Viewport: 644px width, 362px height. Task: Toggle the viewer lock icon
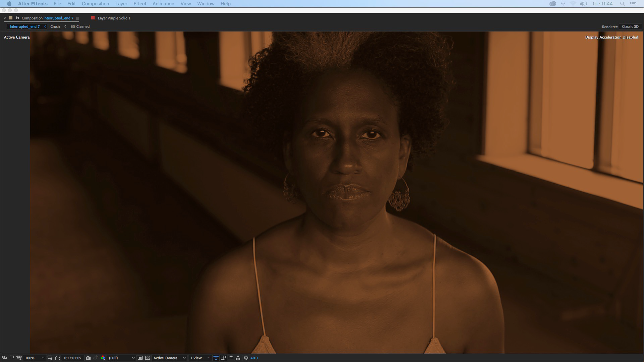click(x=17, y=18)
